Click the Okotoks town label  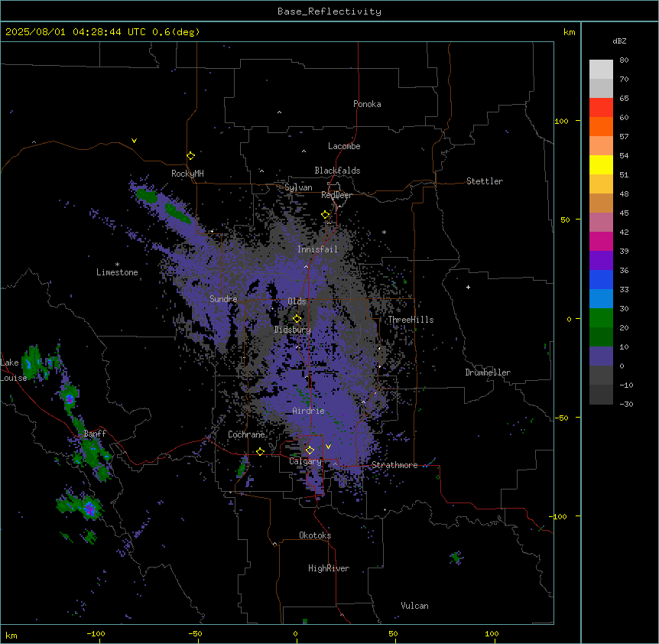315,535
